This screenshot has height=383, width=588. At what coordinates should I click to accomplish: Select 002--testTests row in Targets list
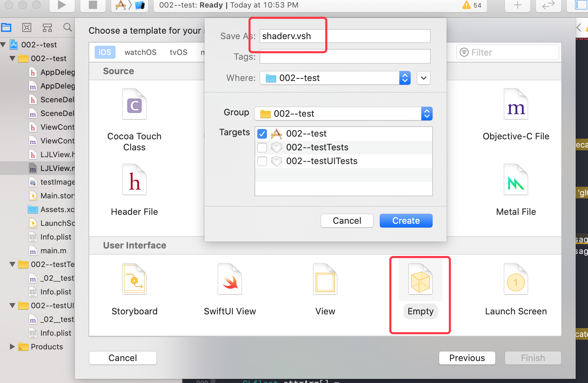(x=344, y=148)
